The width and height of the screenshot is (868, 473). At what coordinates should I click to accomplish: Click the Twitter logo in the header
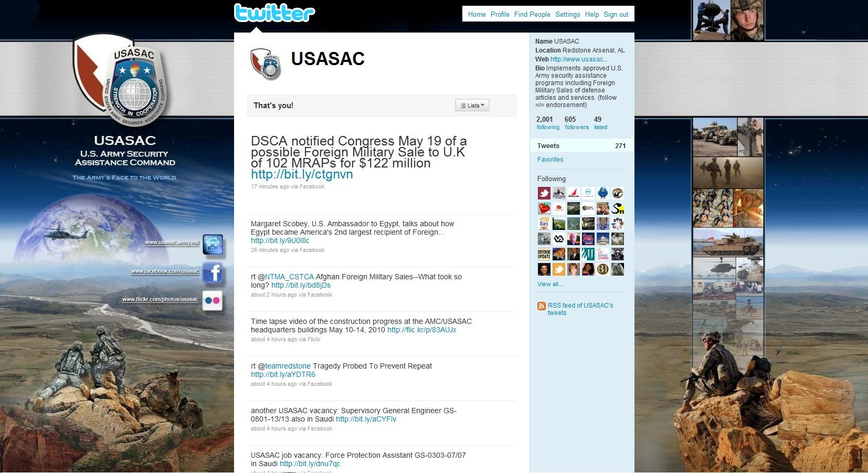pos(274,13)
